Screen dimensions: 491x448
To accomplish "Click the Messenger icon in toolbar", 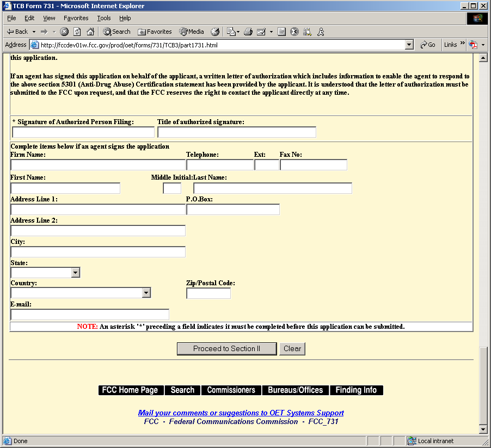I will point(321,32).
